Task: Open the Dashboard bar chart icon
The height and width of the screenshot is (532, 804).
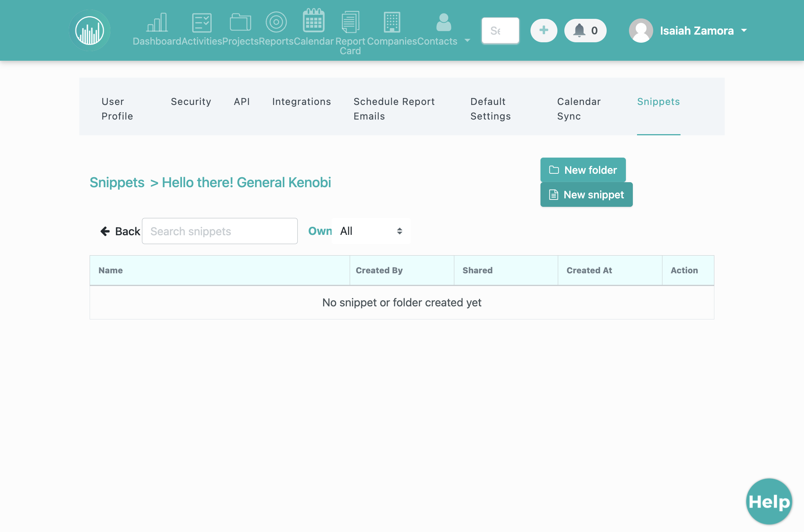Action: click(157, 22)
